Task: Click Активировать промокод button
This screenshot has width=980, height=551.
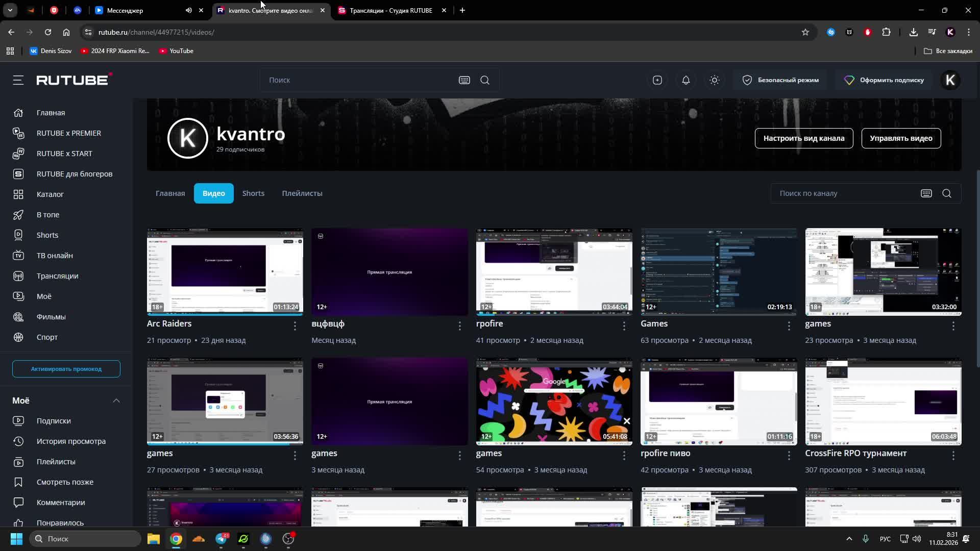Action: pyautogui.click(x=66, y=369)
